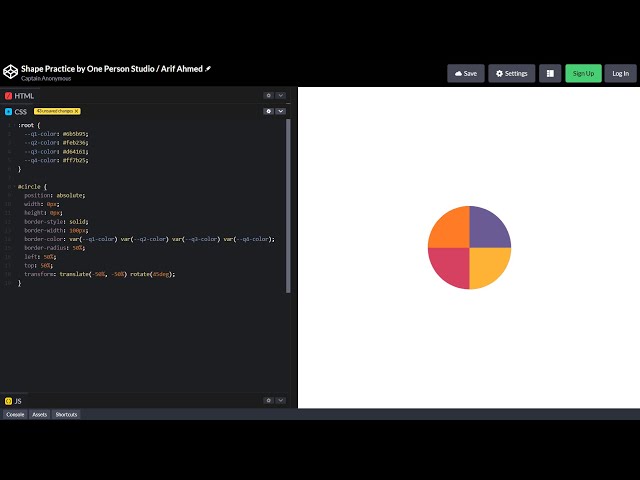Click the --q2-color value #feb236
This screenshot has width=640, height=480.
pyautogui.click(x=75, y=142)
